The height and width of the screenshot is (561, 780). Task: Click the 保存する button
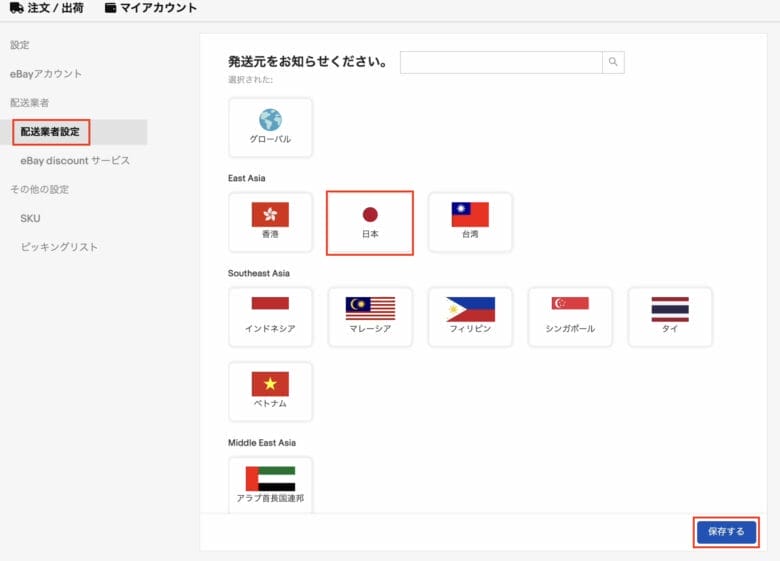[726, 532]
